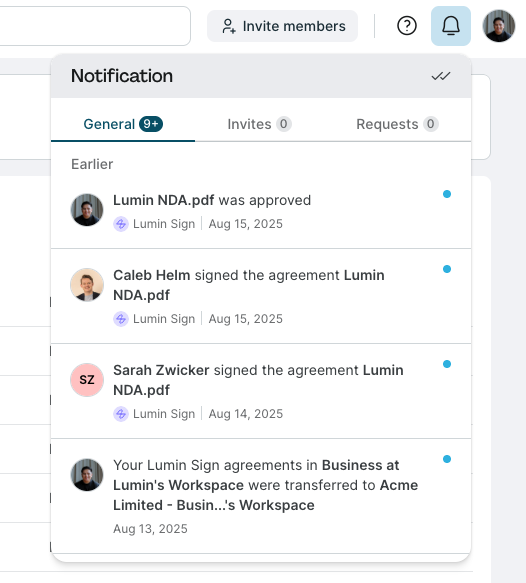Screen dimensions: 526x583
Task: Open the help question mark icon
Action: tap(407, 26)
